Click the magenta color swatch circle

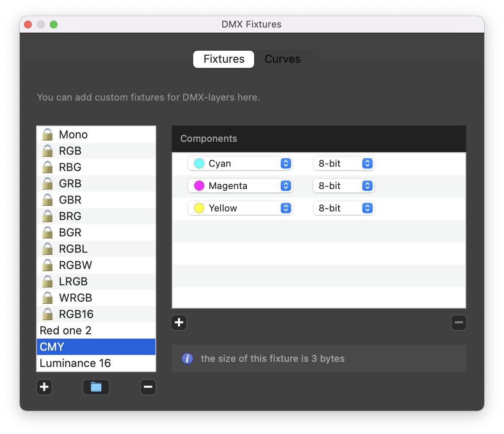point(199,186)
